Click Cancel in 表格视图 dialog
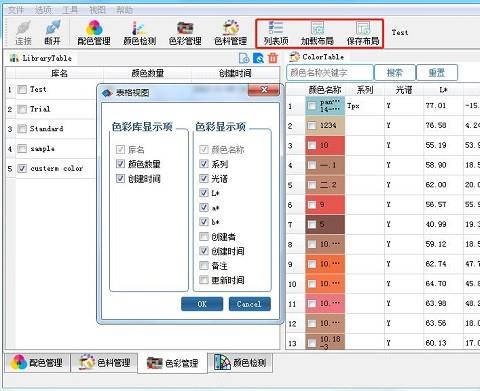480x391 pixels. (250, 304)
